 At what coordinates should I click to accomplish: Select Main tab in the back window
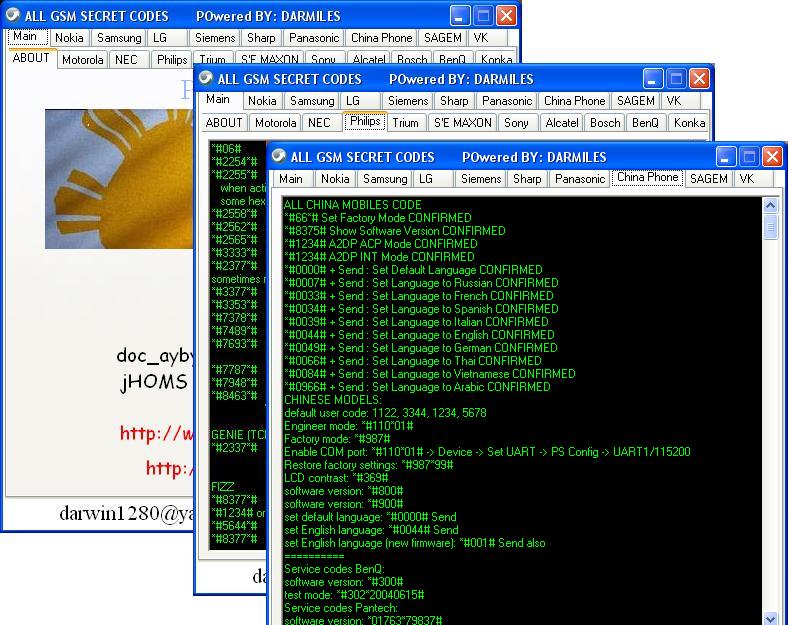tap(25, 36)
